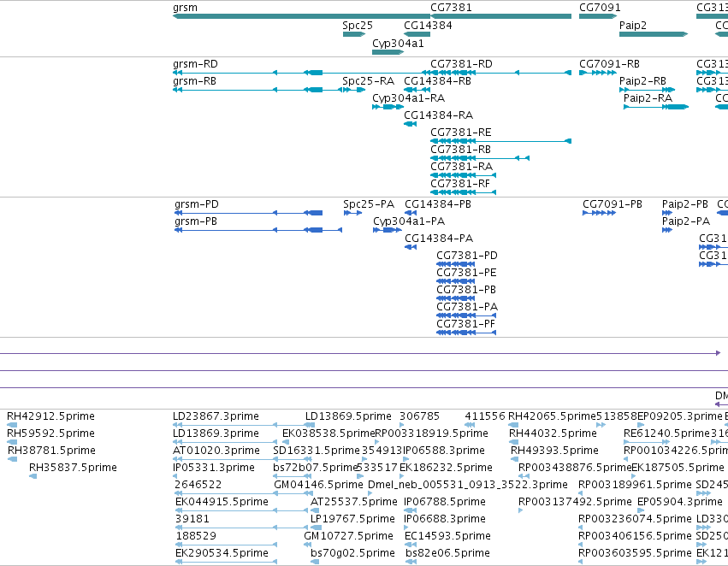Click EST label RH42912.5prime
Viewport: 728px width, 566px height.
[x=50, y=416]
